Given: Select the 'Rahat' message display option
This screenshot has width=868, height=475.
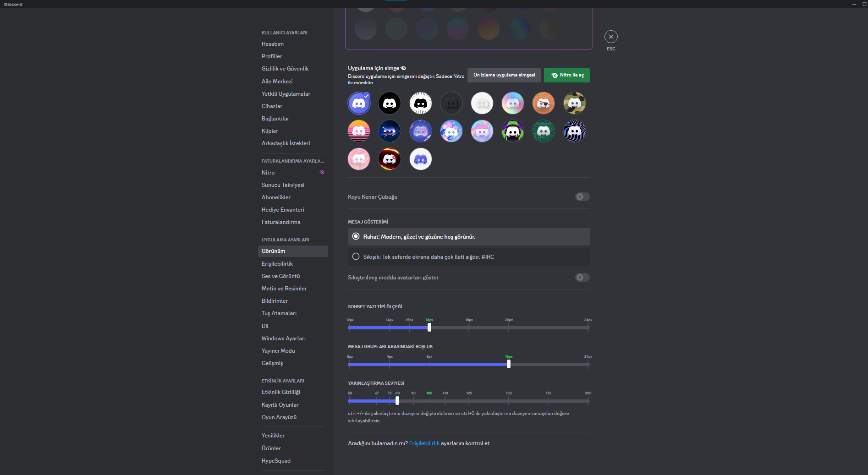Looking at the screenshot, I should tap(469, 237).
